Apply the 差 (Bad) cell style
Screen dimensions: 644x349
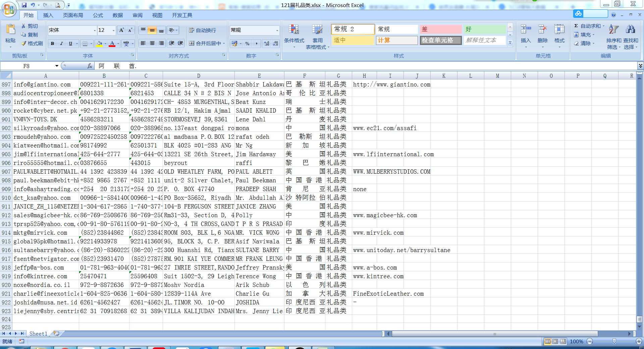(x=440, y=29)
